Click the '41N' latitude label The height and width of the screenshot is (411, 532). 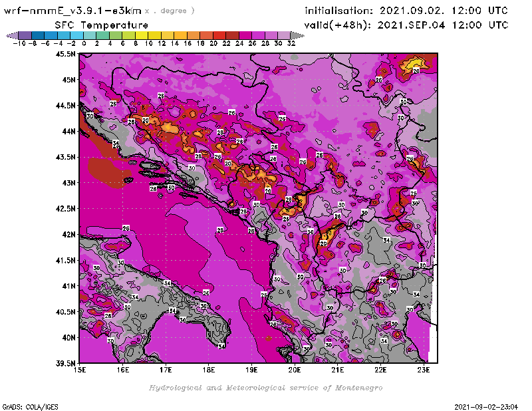(68, 286)
